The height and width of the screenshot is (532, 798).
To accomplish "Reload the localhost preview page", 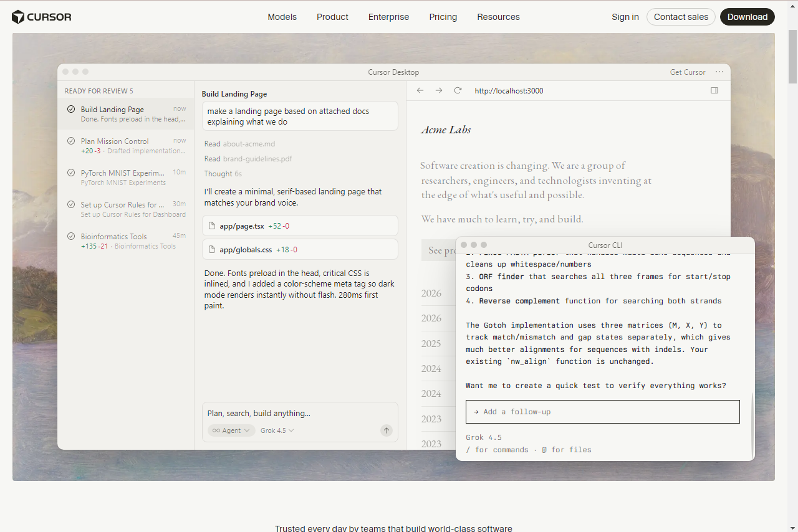I will tap(458, 90).
